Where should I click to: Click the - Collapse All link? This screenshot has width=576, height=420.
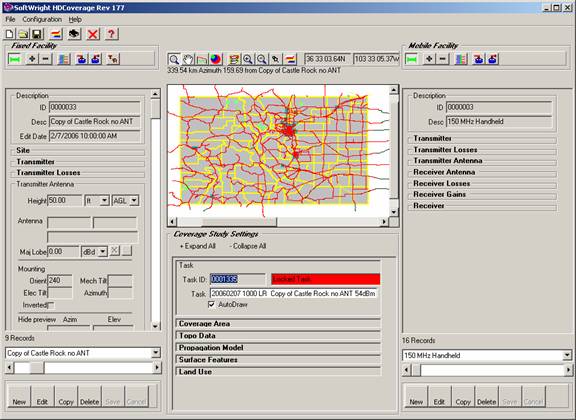248,246
